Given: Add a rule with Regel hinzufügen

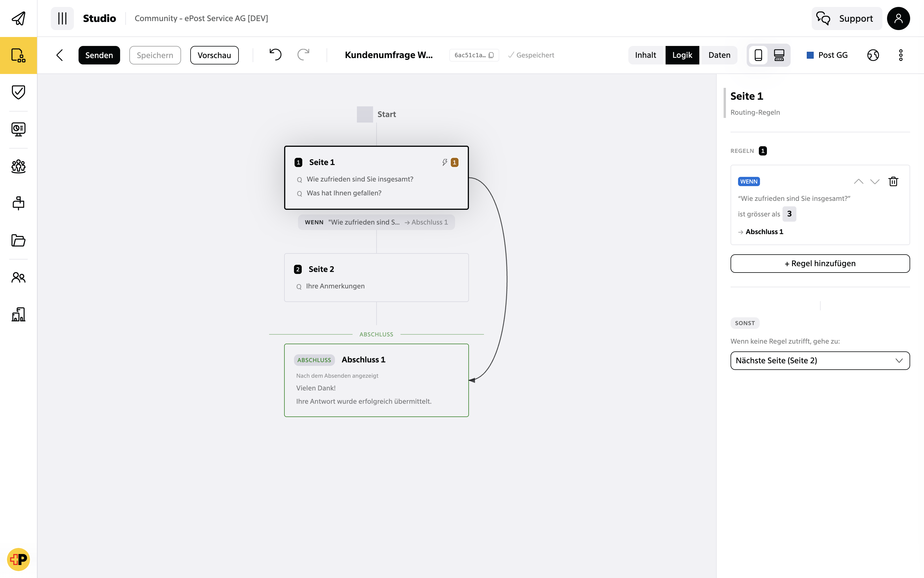Looking at the screenshot, I should click(x=820, y=263).
